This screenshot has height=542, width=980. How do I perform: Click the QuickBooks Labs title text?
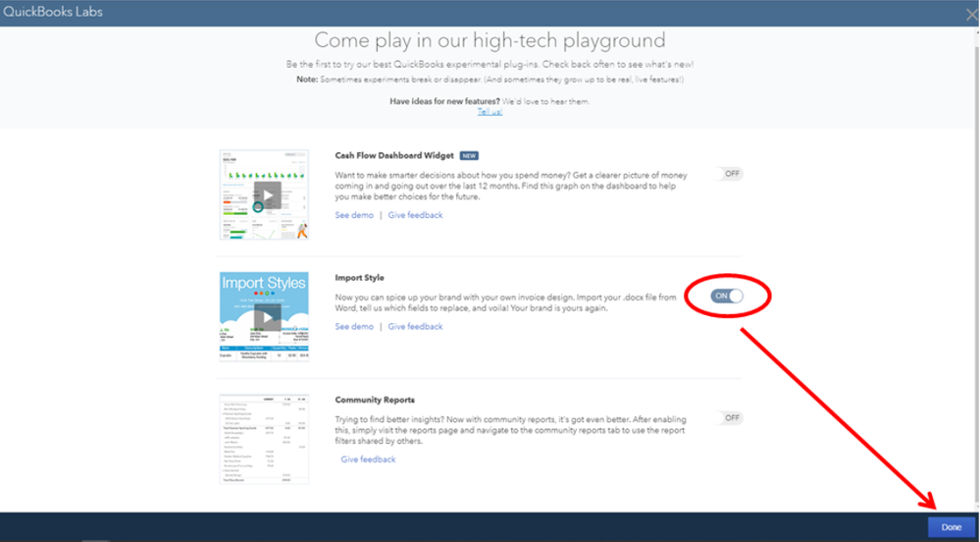click(53, 11)
